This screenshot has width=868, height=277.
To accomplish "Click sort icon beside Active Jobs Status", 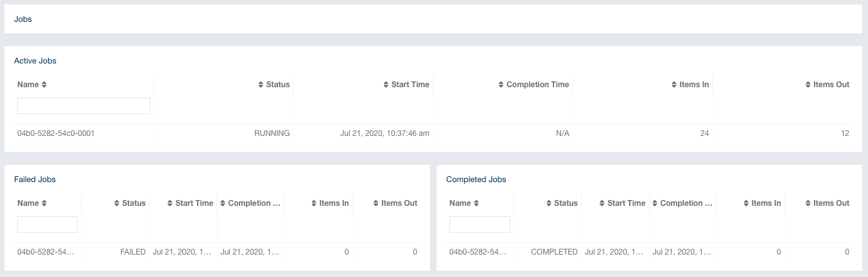I will (261, 85).
